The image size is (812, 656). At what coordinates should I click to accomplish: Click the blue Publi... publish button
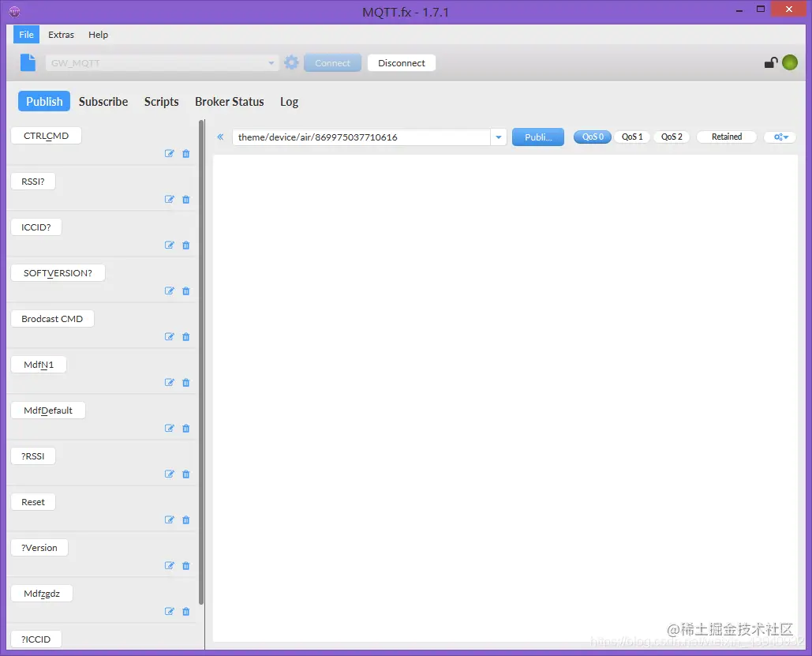coord(538,137)
